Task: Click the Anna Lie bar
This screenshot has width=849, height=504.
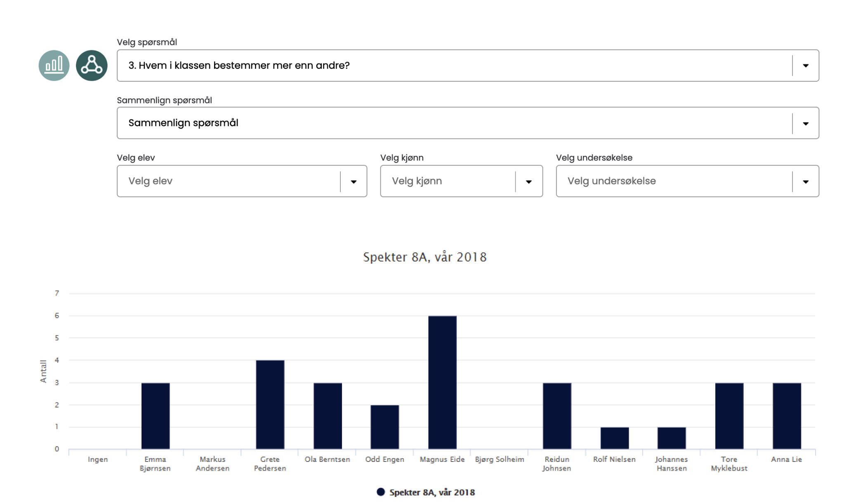Action: 787,416
